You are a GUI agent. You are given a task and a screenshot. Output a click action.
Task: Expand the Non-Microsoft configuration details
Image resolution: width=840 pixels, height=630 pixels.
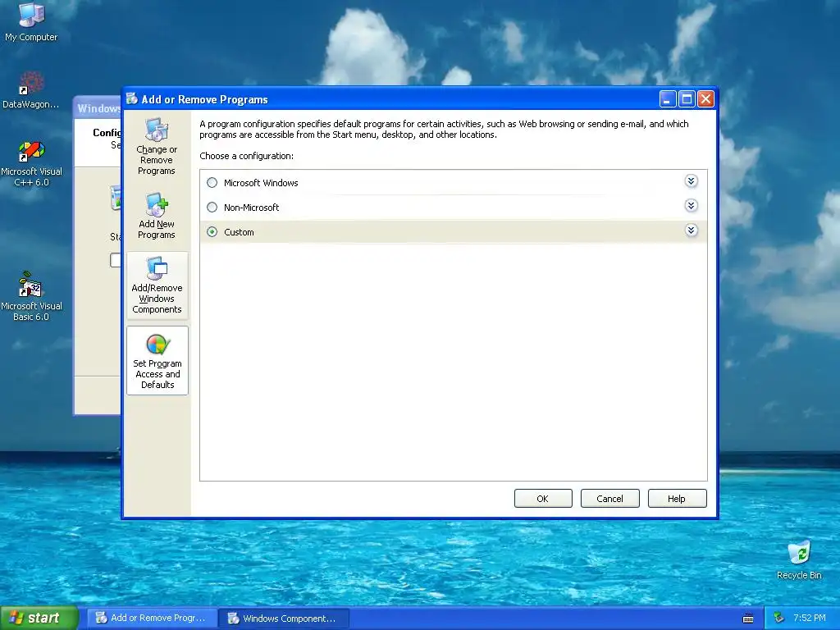[691, 206]
